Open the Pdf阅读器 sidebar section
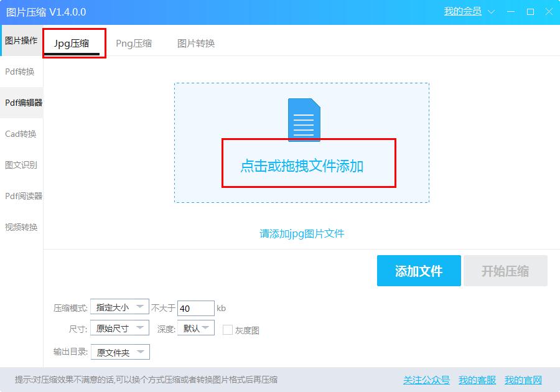The height and width of the screenshot is (392, 560). (x=22, y=196)
